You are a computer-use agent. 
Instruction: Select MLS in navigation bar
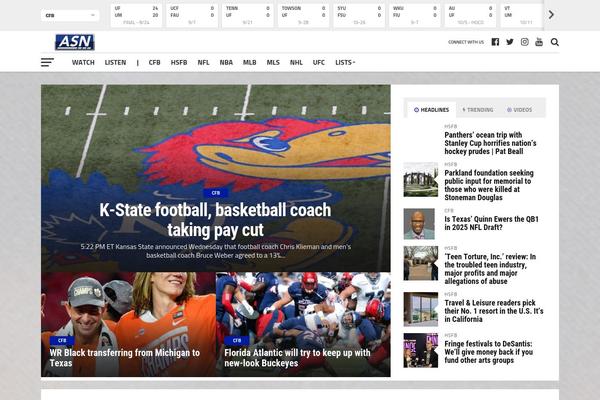pyautogui.click(x=273, y=62)
